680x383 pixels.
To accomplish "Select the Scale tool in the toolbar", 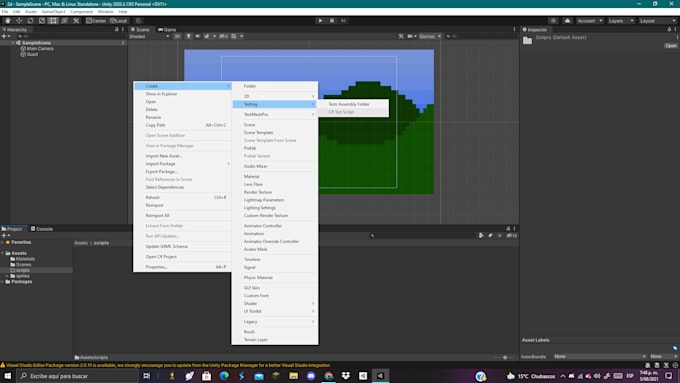I will [x=42, y=21].
